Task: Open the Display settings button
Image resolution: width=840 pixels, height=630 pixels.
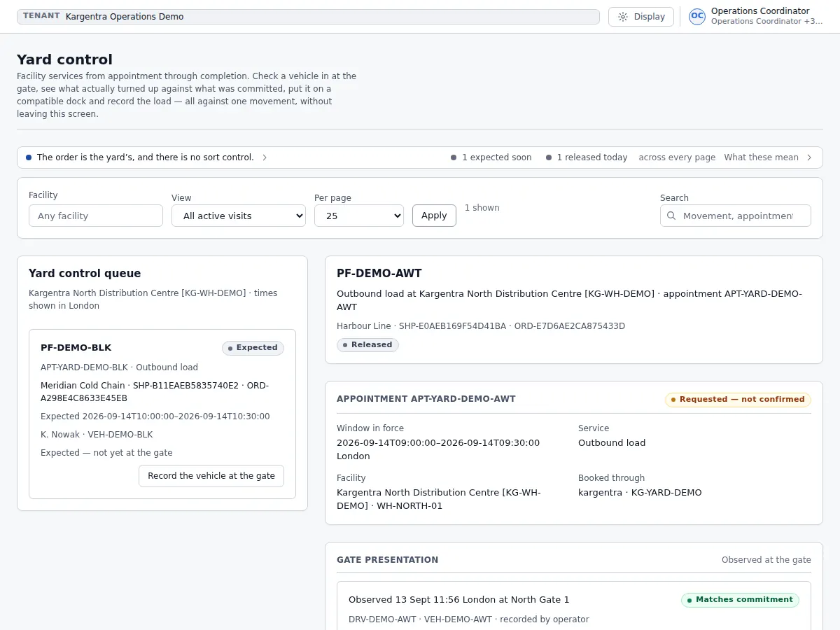Action: [641, 17]
